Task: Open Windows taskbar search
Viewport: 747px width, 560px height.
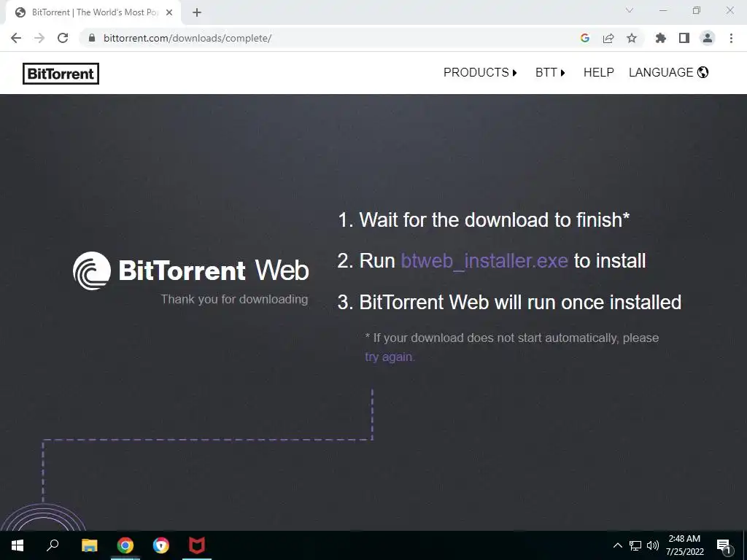Action: (53, 545)
